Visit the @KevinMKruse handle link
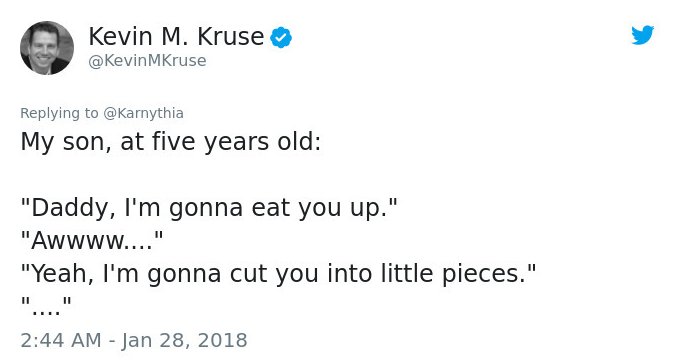The height and width of the screenshot is (362, 680). (x=147, y=61)
